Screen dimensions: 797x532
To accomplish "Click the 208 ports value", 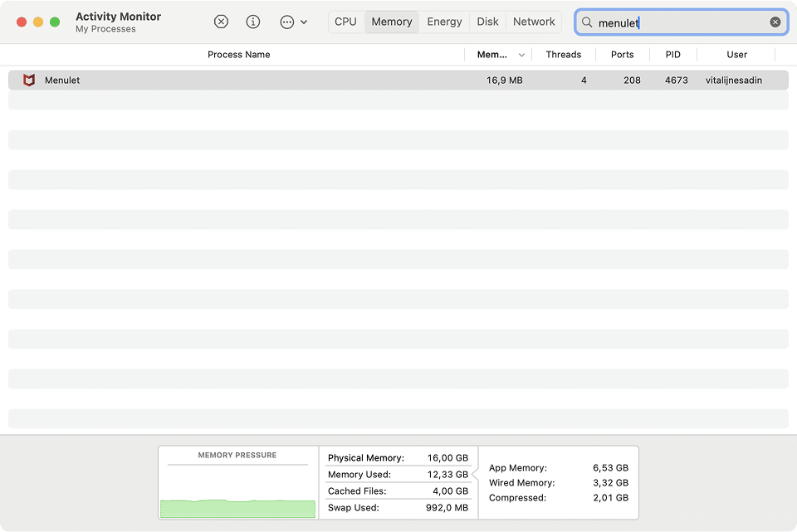I will coord(632,81).
